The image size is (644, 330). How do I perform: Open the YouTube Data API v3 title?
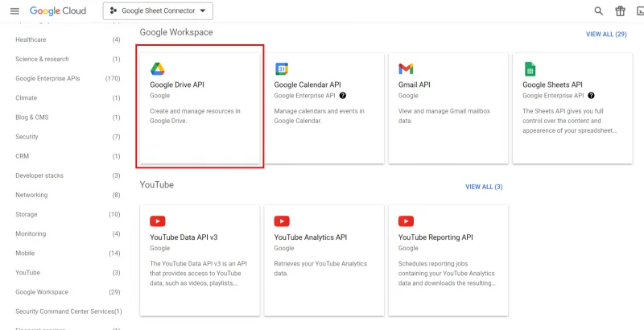click(184, 237)
